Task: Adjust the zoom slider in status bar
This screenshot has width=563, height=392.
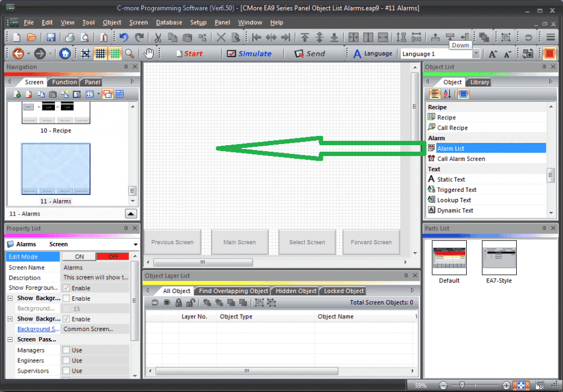Action: [462, 385]
